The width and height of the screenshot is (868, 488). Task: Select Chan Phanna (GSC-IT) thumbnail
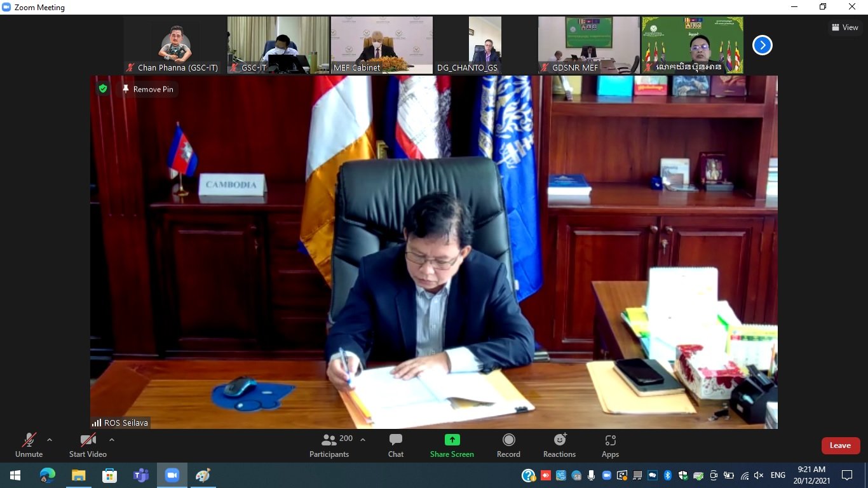[175, 45]
